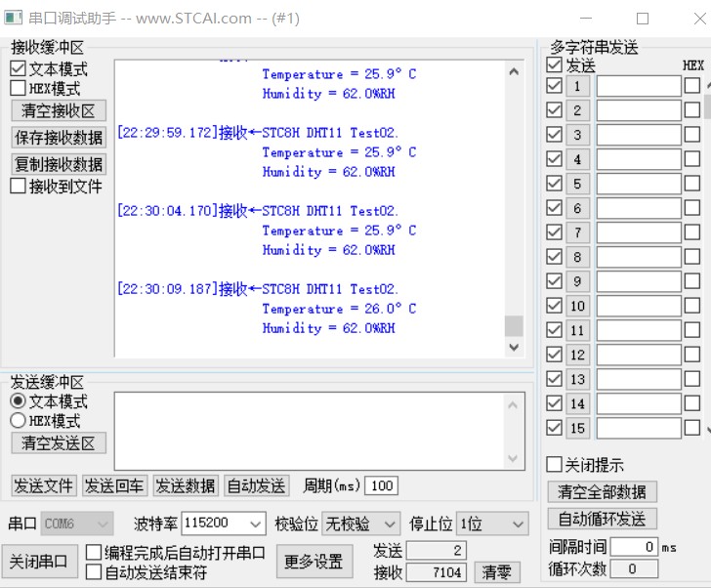
Task: Click the 22:29:59.172 received log line
Action: point(257,133)
